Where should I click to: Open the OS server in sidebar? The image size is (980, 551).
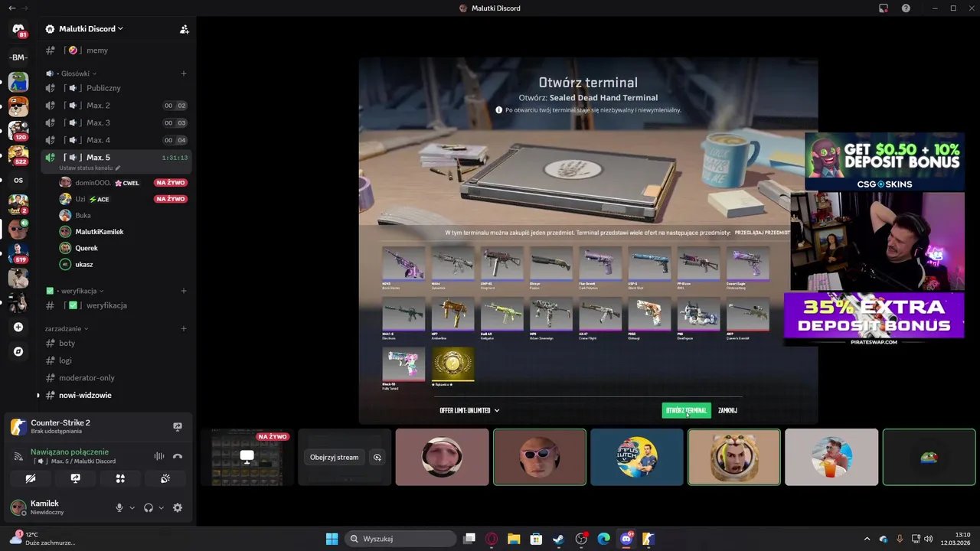[18, 181]
